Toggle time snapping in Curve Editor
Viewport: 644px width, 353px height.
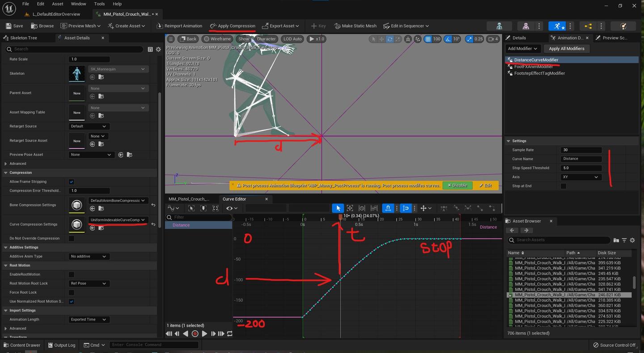pyautogui.click(x=388, y=208)
